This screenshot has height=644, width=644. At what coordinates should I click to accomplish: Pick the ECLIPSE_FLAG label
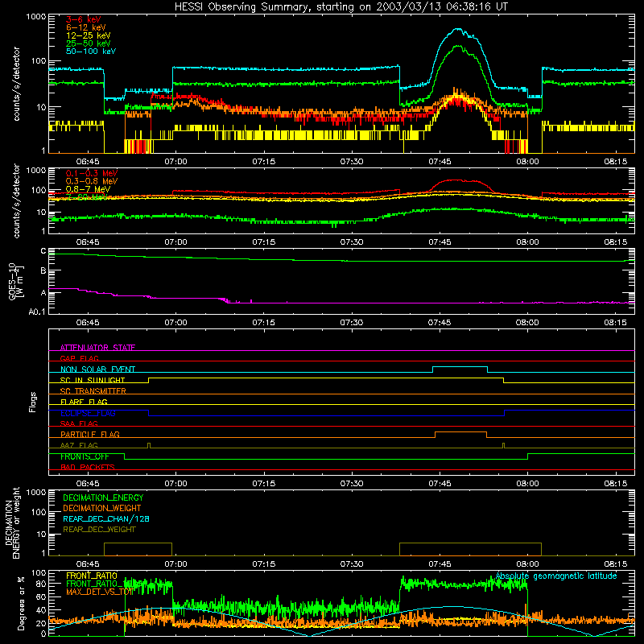88,413
